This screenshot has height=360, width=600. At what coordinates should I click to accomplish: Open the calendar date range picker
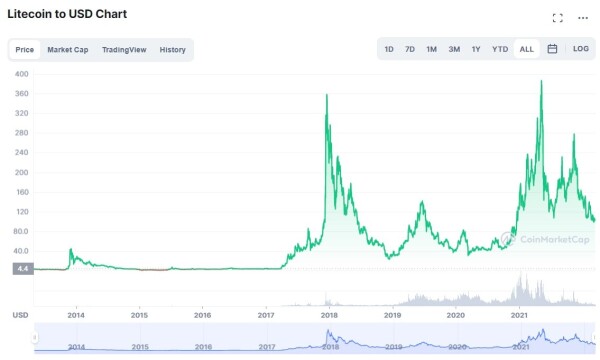click(x=552, y=49)
